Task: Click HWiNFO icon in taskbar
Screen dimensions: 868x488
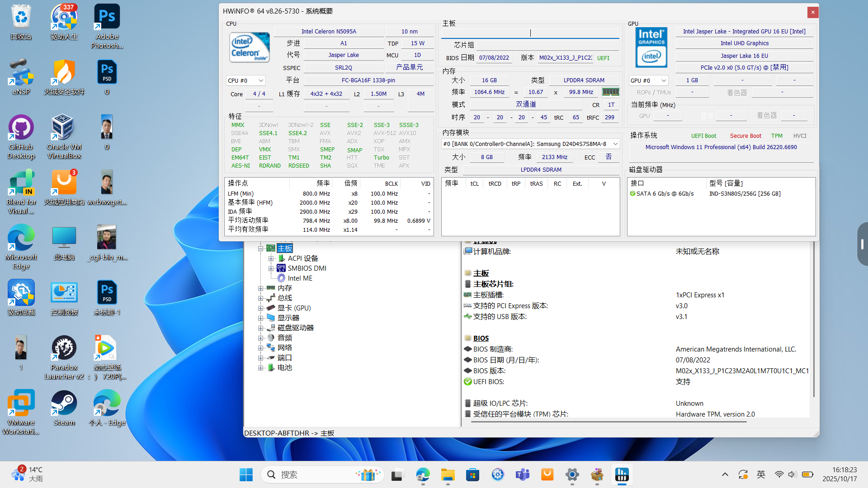Action: 622,474
